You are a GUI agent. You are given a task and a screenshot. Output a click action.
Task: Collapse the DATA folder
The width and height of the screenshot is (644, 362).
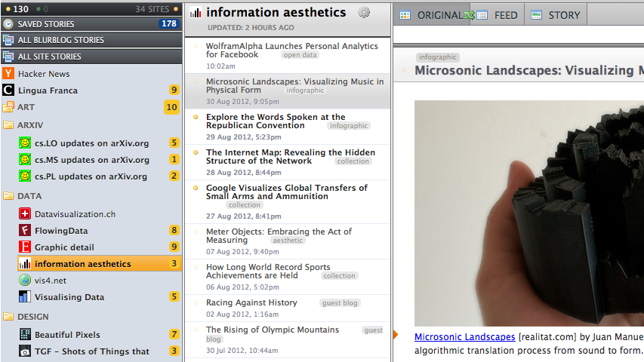8,196
